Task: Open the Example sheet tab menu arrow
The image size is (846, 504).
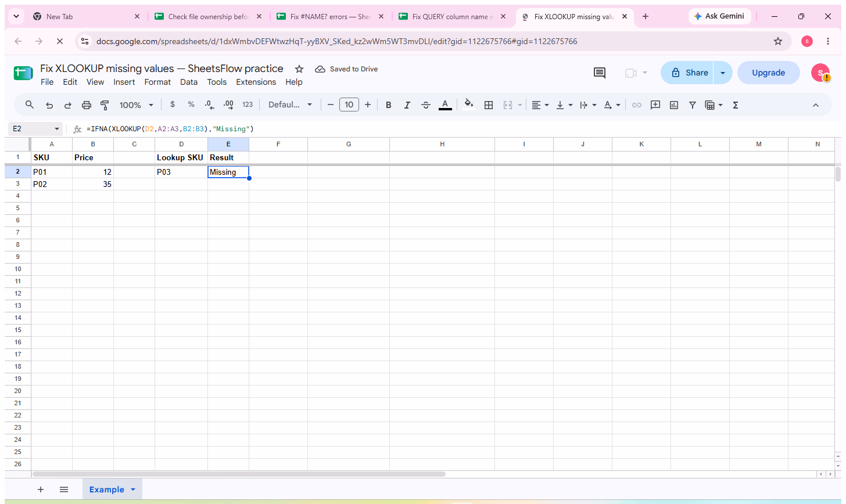Action: [x=133, y=489]
